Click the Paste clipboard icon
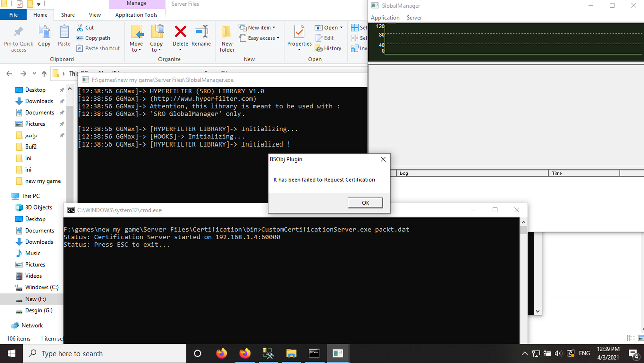The height and width of the screenshot is (363, 644). pos(64,32)
